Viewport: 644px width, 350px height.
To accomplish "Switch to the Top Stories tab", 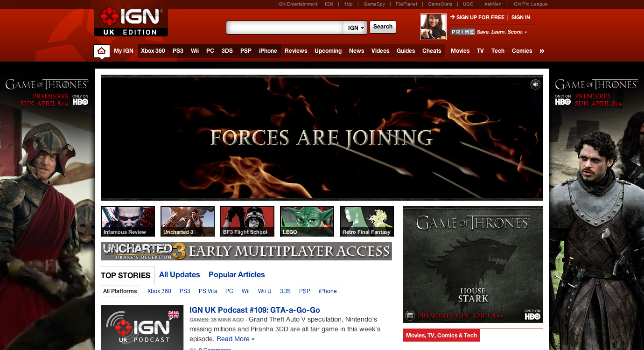I will point(126,275).
